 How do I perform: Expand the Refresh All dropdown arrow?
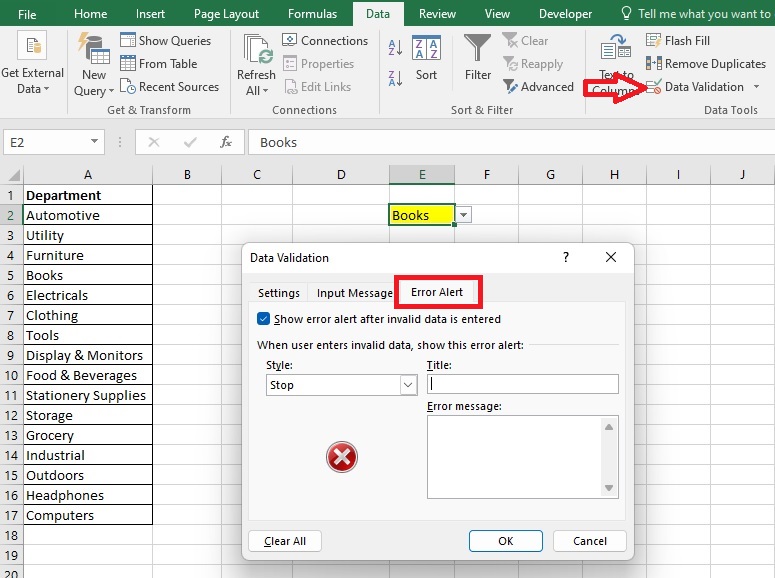pyautogui.click(x=265, y=91)
